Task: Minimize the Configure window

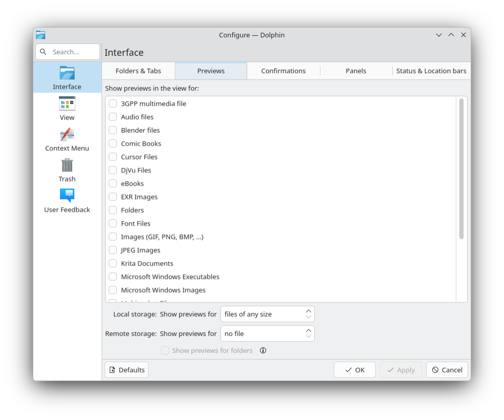Action: coord(439,35)
